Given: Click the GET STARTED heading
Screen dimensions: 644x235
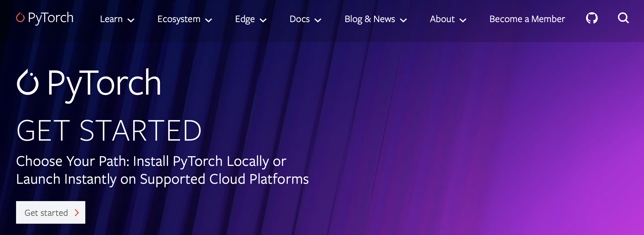Looking at the screenshot, I should click(x=109, y=130).
